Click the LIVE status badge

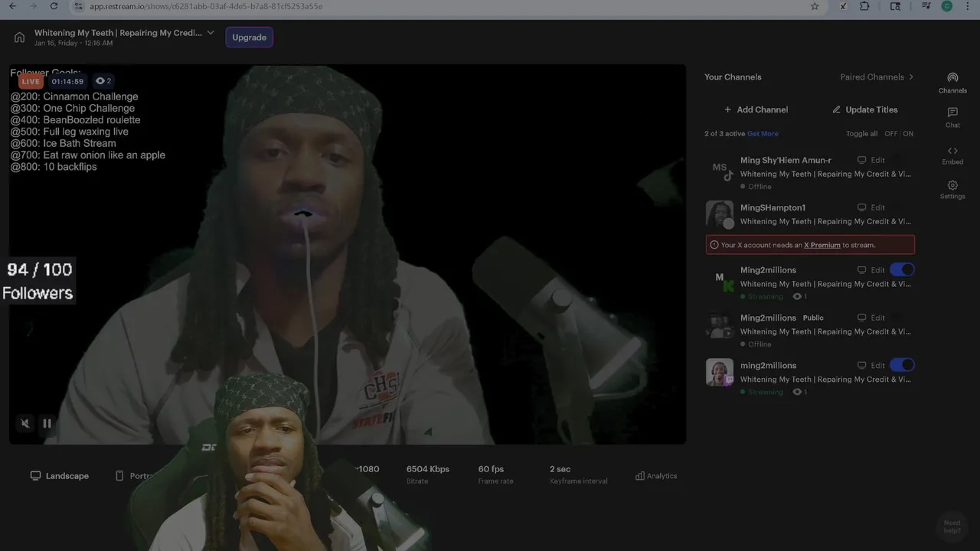pos(31,81)
